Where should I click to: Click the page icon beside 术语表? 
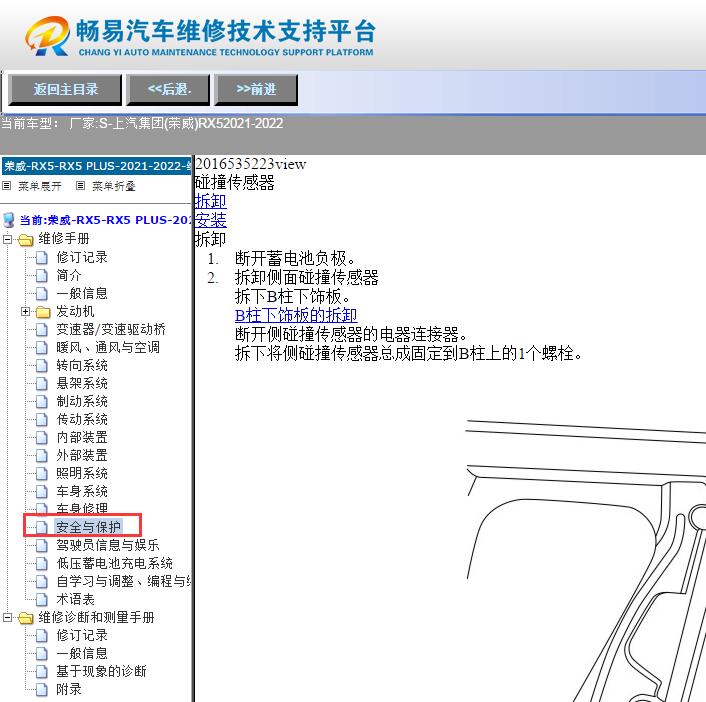click(x=41, y=599)
